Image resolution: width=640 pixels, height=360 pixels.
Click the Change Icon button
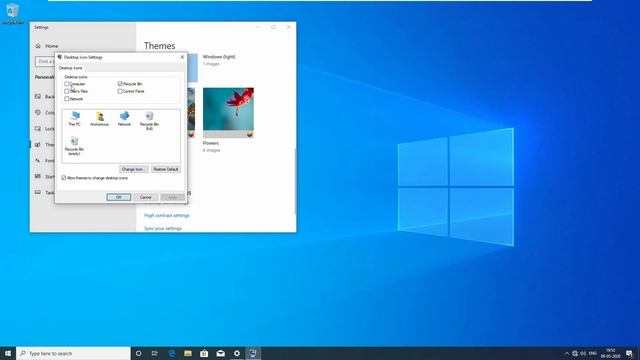point(133,169)
